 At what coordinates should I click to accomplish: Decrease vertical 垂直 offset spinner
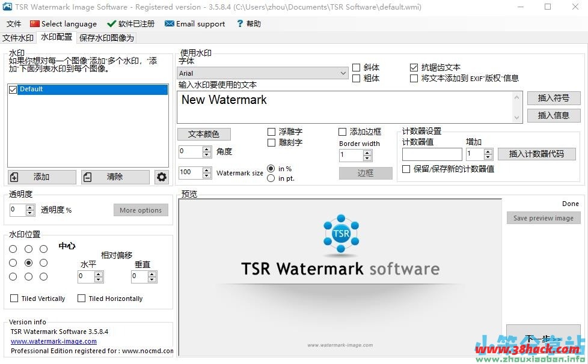pyautogui.click(x=152, y=279)
